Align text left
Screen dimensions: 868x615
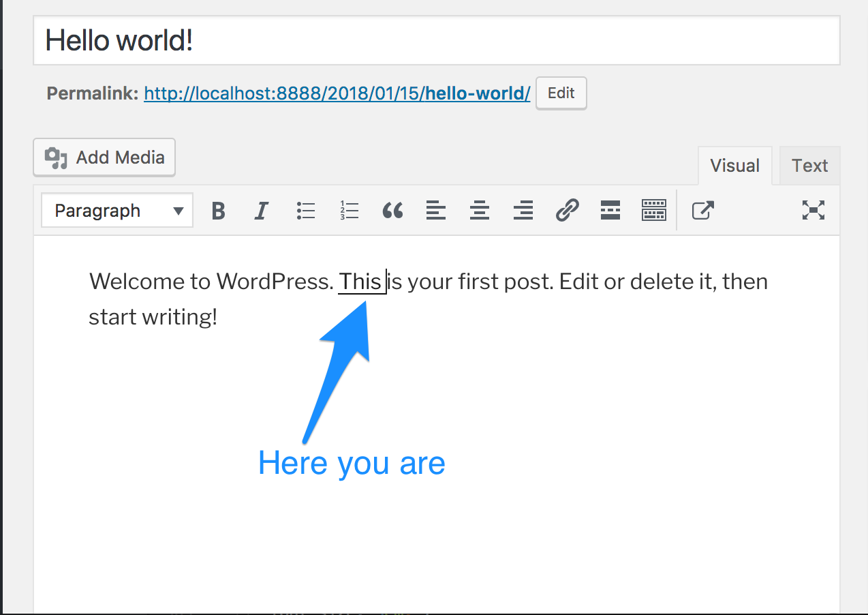[x=436, y=211]
